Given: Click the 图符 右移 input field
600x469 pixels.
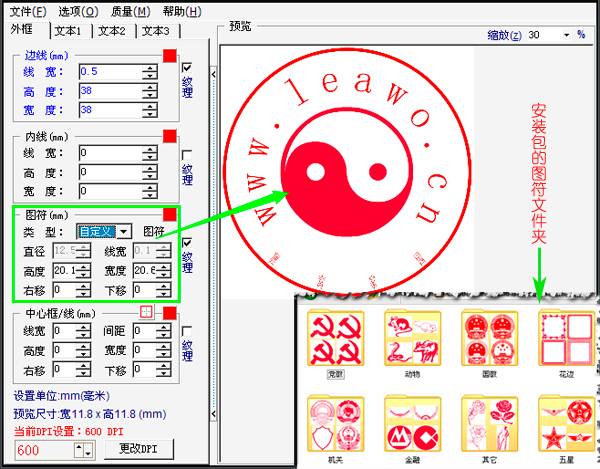Looking at the screenshot, I should (x=64, y=290).
